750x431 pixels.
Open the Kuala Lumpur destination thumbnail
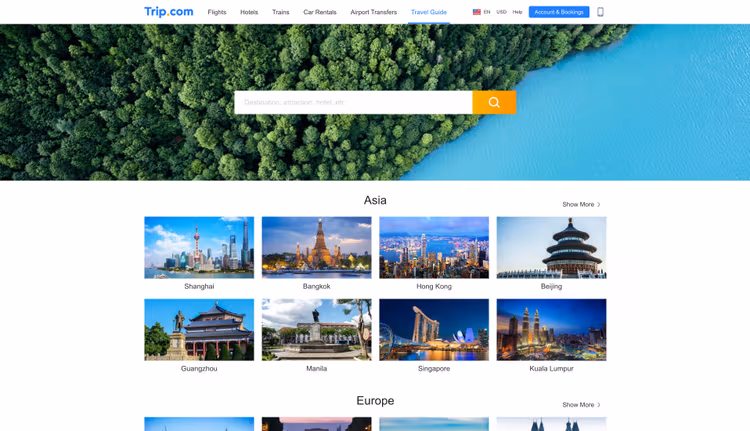click(x=551, y=330)
